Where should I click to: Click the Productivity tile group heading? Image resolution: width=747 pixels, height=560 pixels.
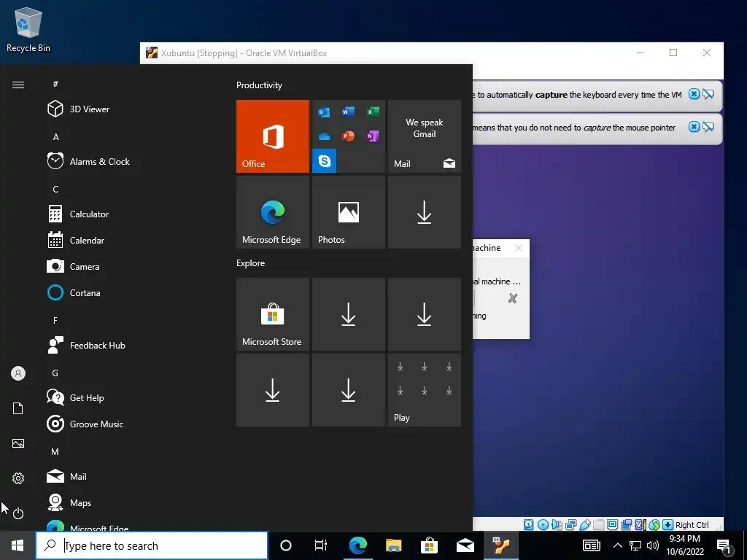pyautogui.click(x=259, y=85)
